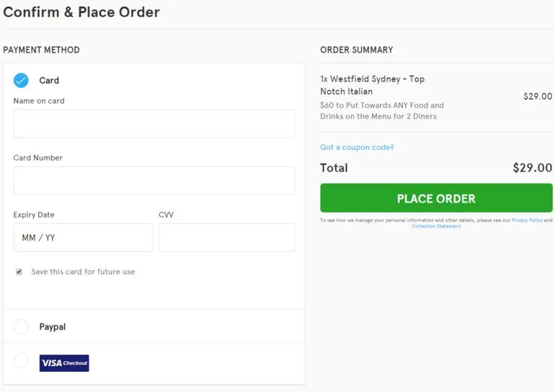The height and width of the screenshot is (392, 555).
Task: Click the Visa Checkout logo
Action: (x=64, y=363)
